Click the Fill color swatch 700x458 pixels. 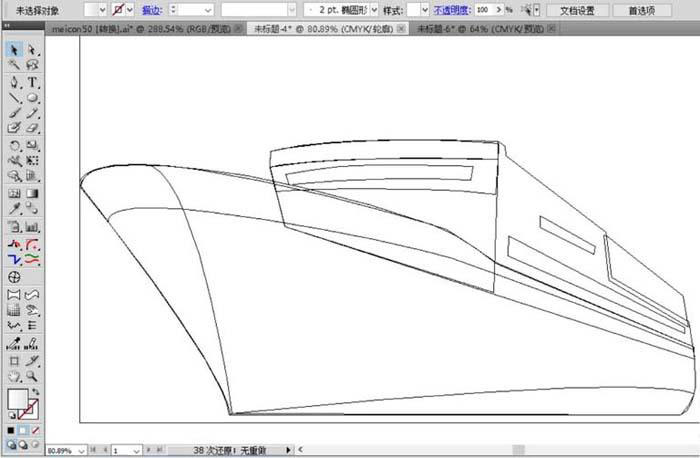[17, 399]
